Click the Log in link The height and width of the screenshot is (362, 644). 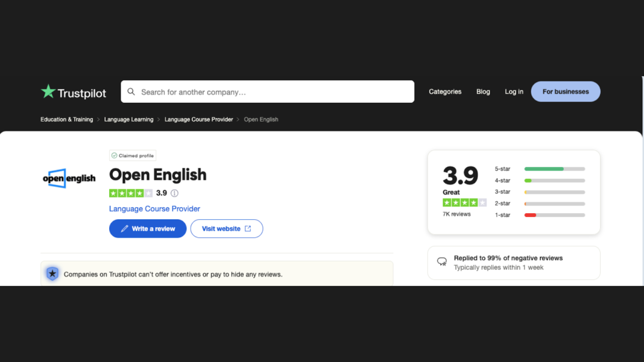pyautogui.click(x=514, y=92)
